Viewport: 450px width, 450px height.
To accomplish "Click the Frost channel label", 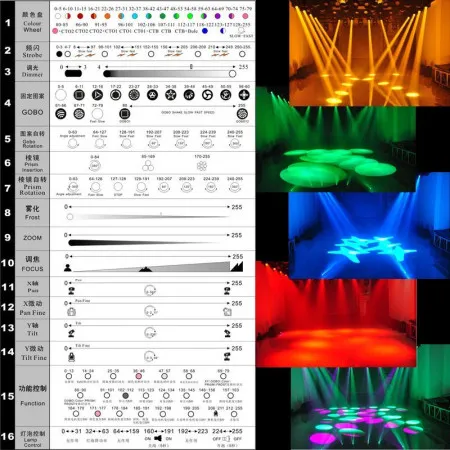I will coord(32,213).
